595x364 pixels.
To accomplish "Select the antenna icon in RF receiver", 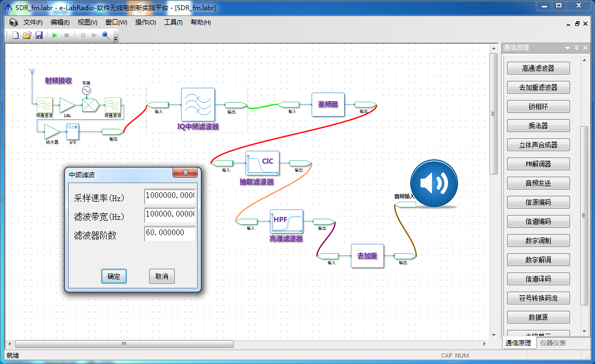I will pyautogui.click(x=32, y=72).
